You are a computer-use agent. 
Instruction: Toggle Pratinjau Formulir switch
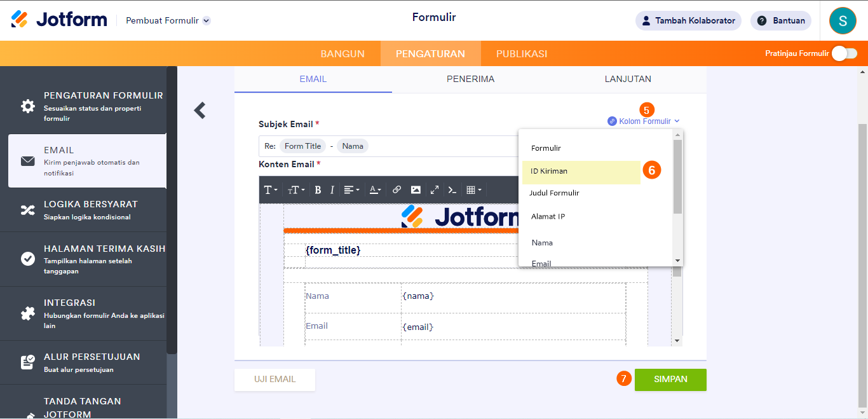tap(844, 53)
